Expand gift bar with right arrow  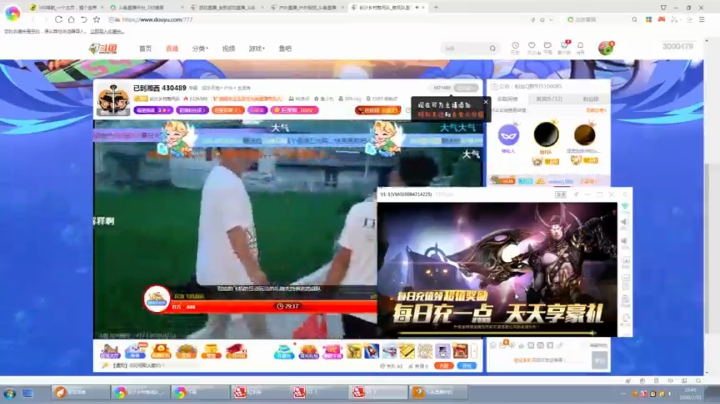474,351
